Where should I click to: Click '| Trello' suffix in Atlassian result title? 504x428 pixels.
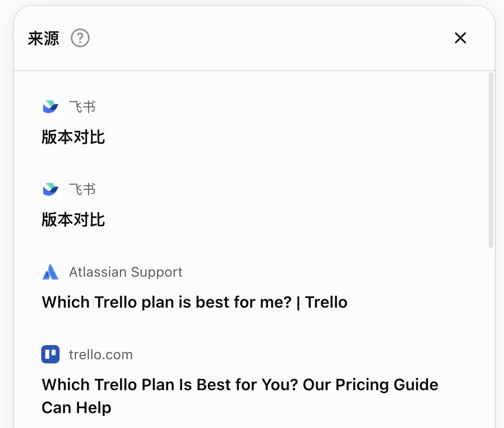[x=322, y=302]
